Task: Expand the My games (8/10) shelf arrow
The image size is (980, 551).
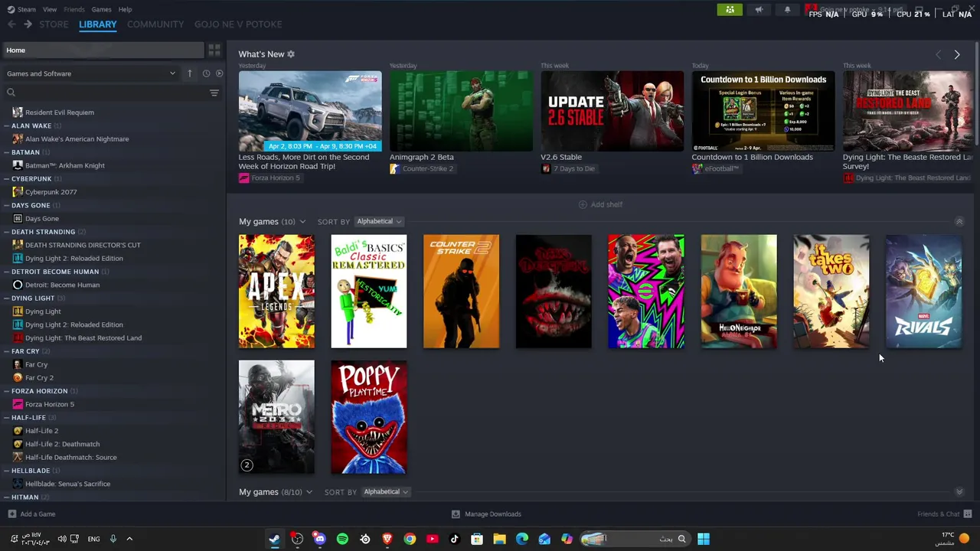Action: [959, 492]
